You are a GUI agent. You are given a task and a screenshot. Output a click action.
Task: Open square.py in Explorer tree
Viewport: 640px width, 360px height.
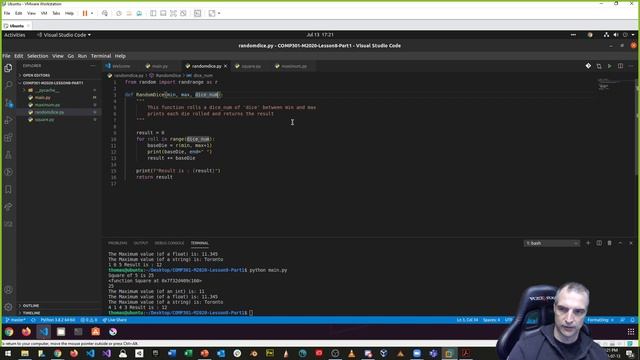point(44,120)
